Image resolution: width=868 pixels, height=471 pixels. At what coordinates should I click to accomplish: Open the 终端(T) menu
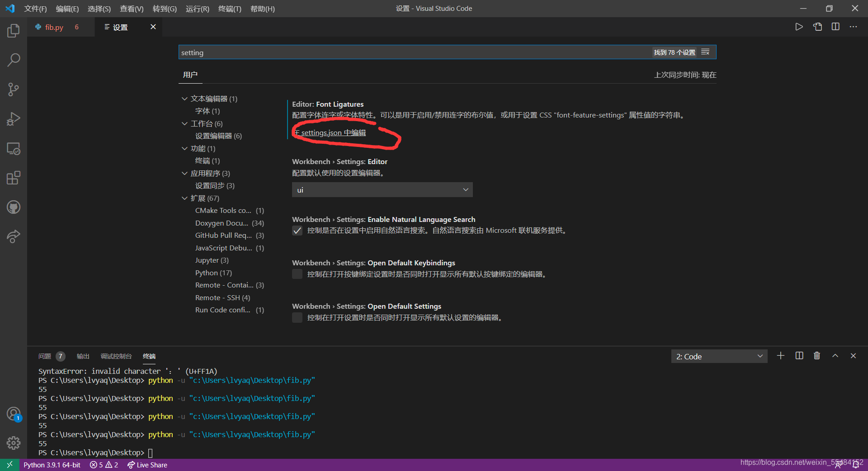click(x=230, y=9)
